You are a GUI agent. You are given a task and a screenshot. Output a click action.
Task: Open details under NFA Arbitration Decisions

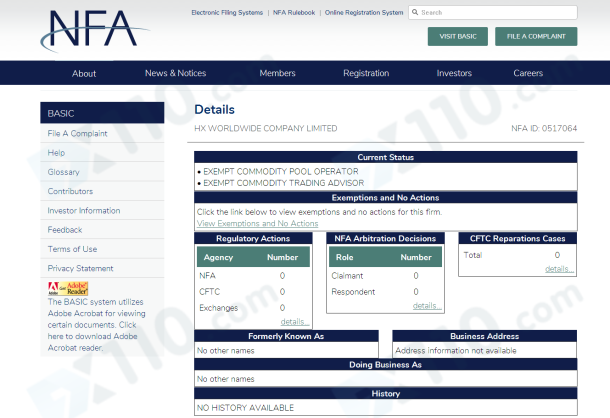427,306
